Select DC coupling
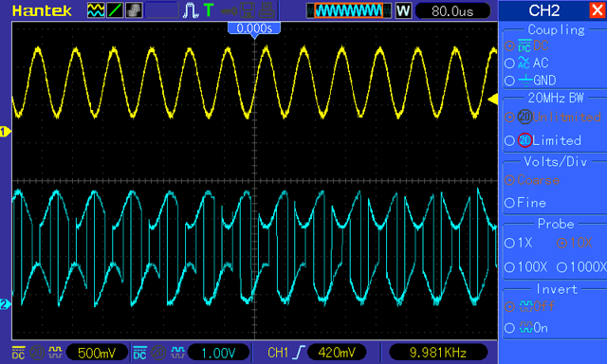This screenshot has height=364, width=607. point(527,45)
